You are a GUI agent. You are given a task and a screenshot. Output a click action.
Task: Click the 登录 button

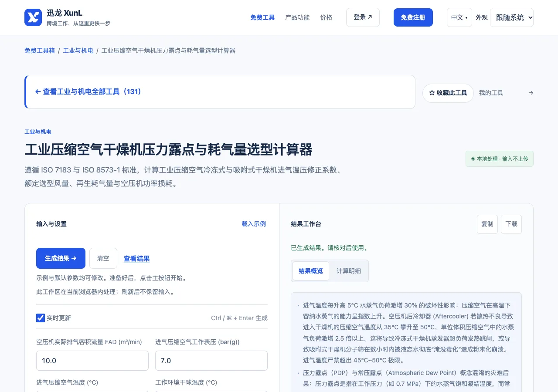363,17
